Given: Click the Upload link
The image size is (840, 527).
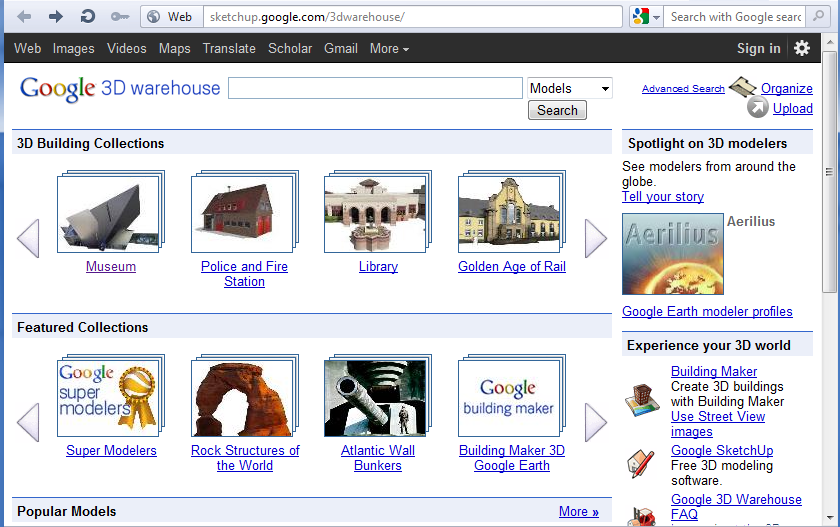Looking at the screenshot, I should [x=792, y=108].
